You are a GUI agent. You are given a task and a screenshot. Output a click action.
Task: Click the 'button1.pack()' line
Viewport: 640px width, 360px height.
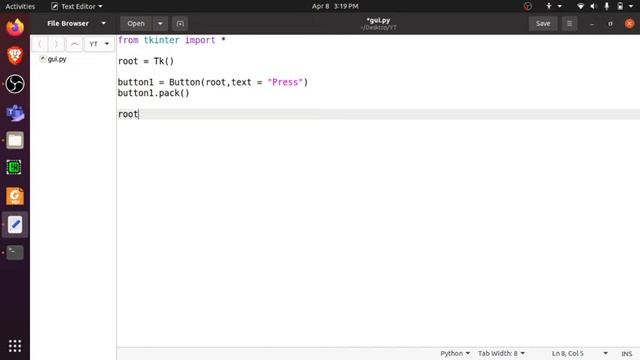tap(153, 93)
